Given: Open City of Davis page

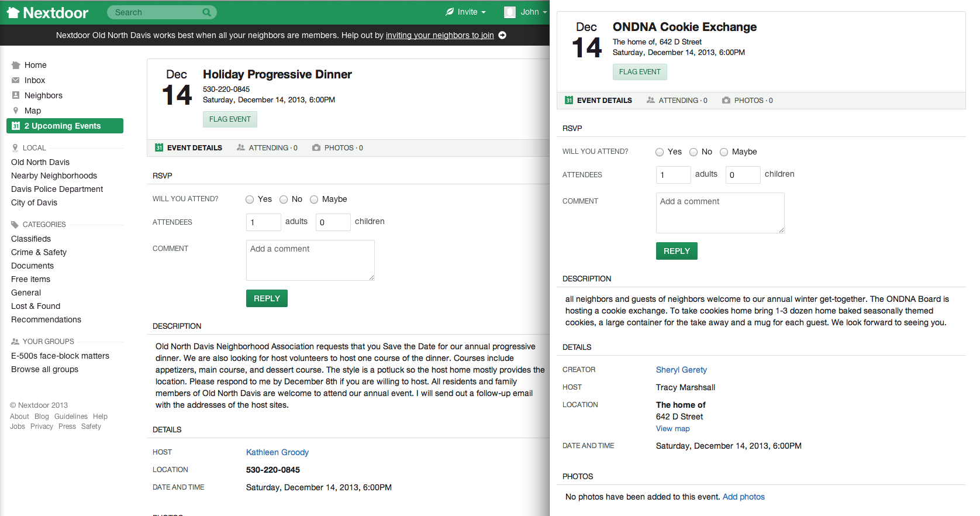Looking at the screenshot, I should pyautogui.click(x=34, y=202).
